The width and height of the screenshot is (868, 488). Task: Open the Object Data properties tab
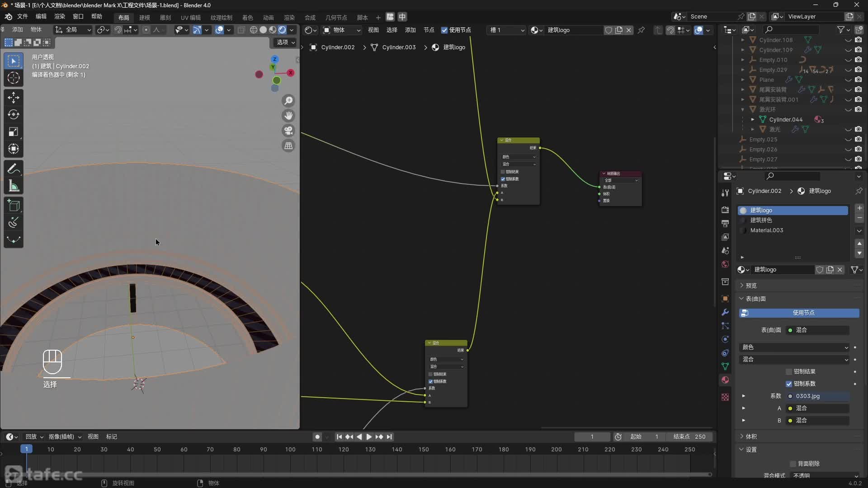pos(725,366)
